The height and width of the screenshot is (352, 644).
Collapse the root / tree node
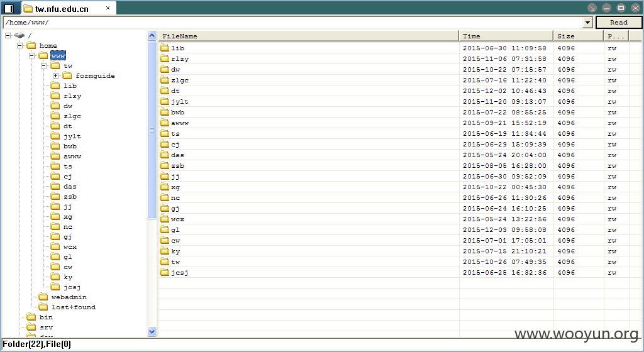(x=8, y=35)
